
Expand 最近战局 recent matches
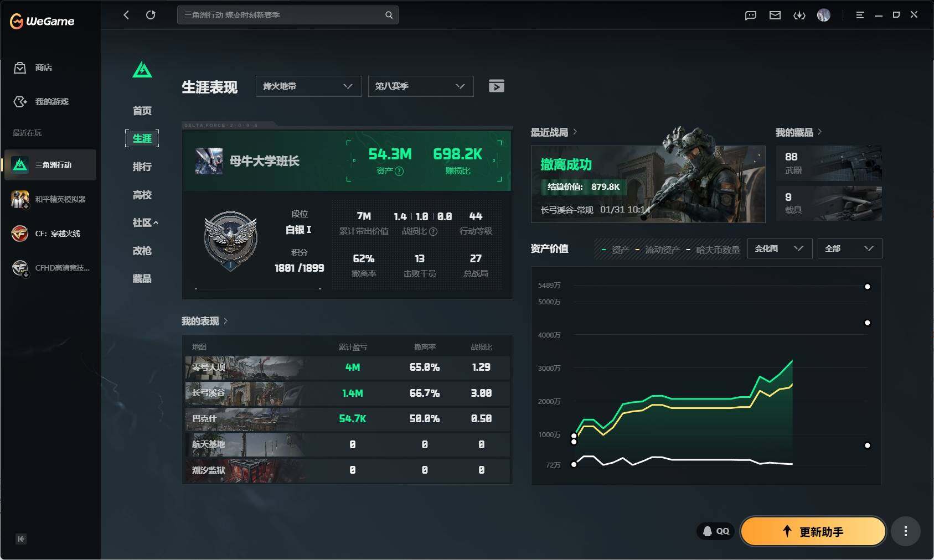[554, 132]
